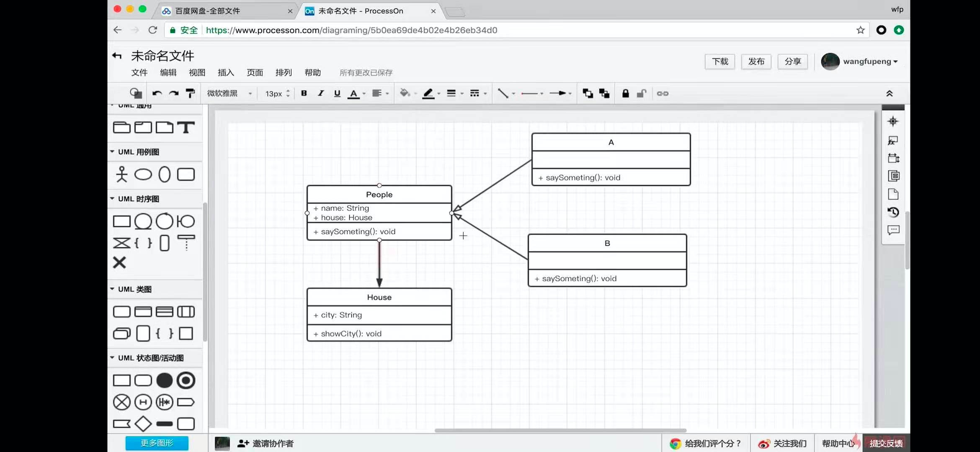Click the lock shapes icon

[625, 93]
